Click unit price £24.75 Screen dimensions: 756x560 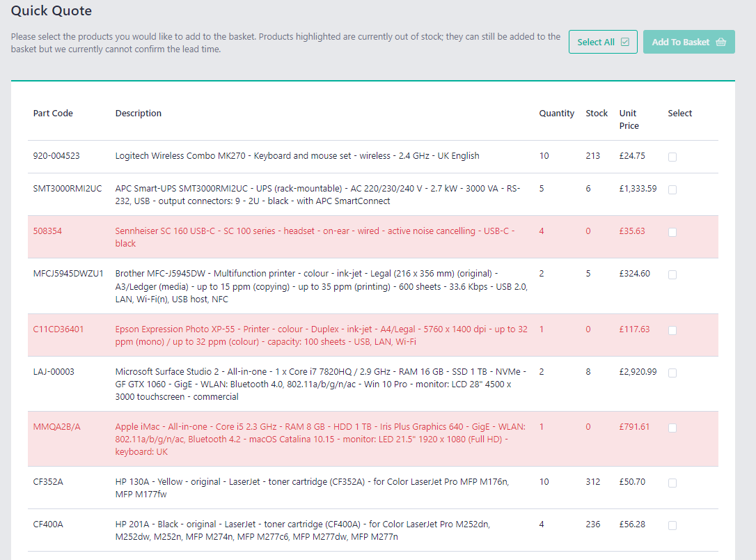[632, 156]
